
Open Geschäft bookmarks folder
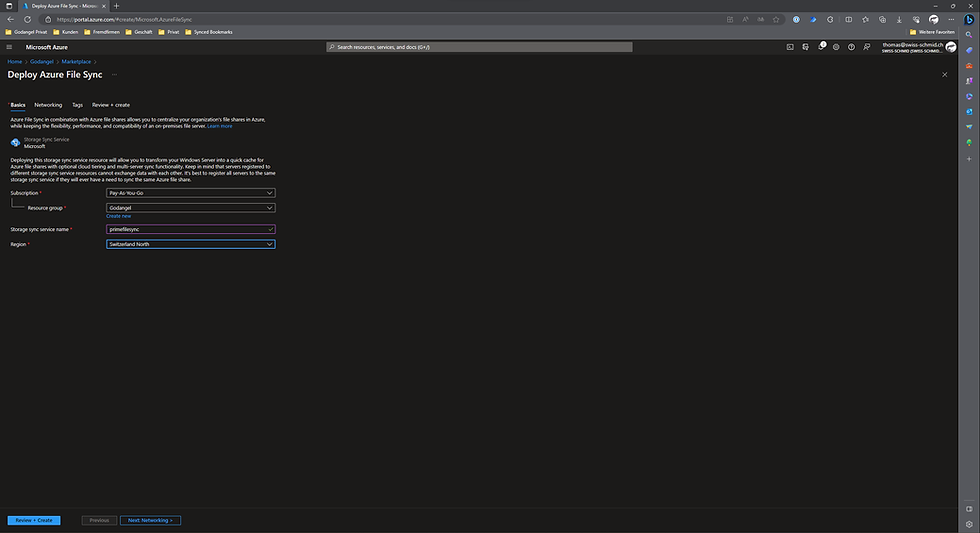click(139, 32)
